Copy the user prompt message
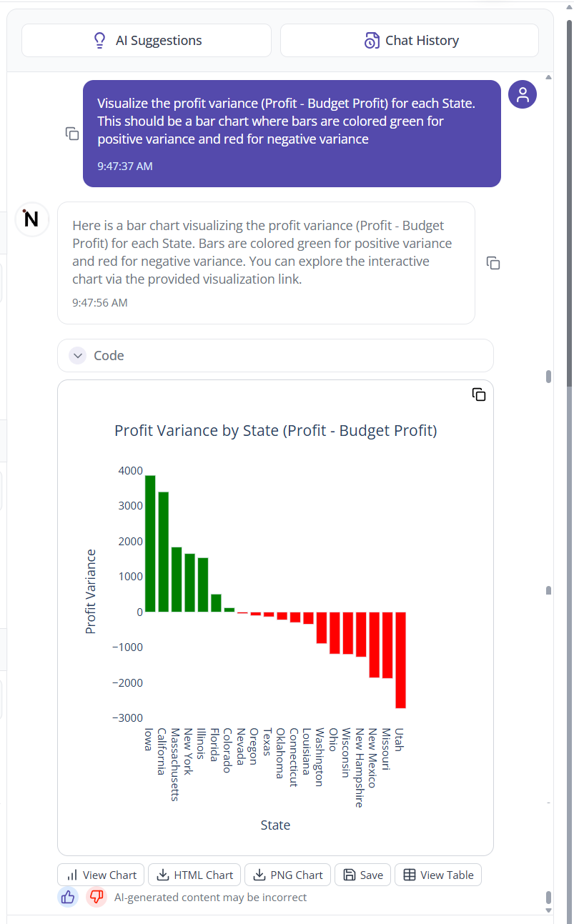The image size is (574, 924). [x=72, y=134]
